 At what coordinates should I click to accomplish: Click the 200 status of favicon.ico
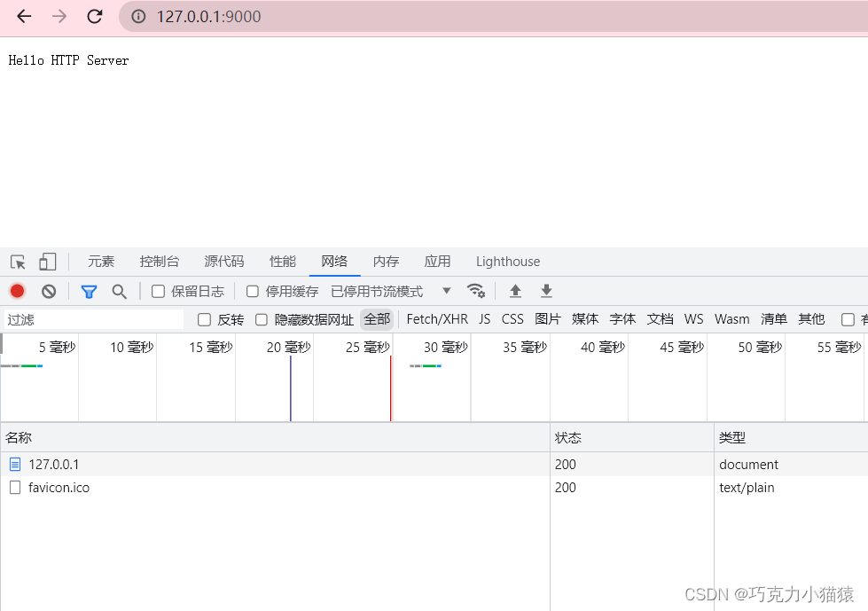click(565, 488)
